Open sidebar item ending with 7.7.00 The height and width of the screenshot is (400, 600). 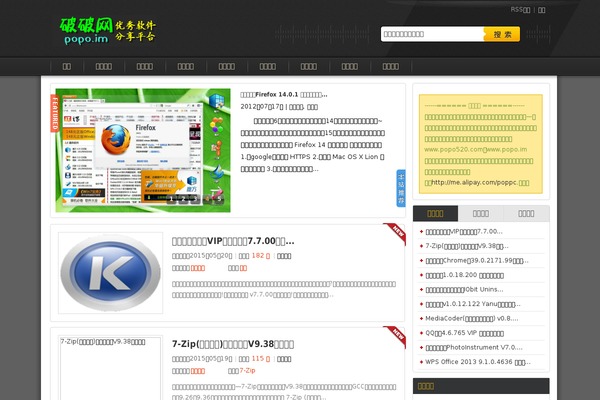pos(464,232)
